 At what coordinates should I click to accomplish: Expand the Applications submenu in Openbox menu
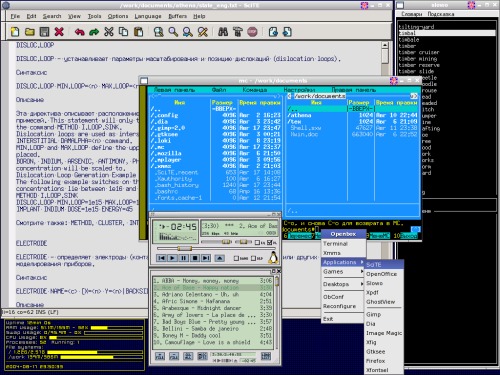coord(344,262)
